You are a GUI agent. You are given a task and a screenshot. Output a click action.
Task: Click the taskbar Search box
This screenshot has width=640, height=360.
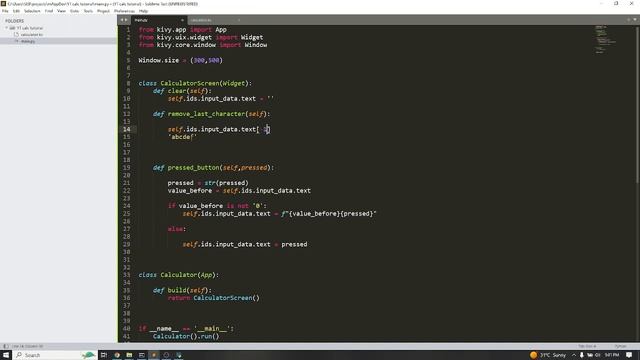pyautogui.click(x=55, y=355)
